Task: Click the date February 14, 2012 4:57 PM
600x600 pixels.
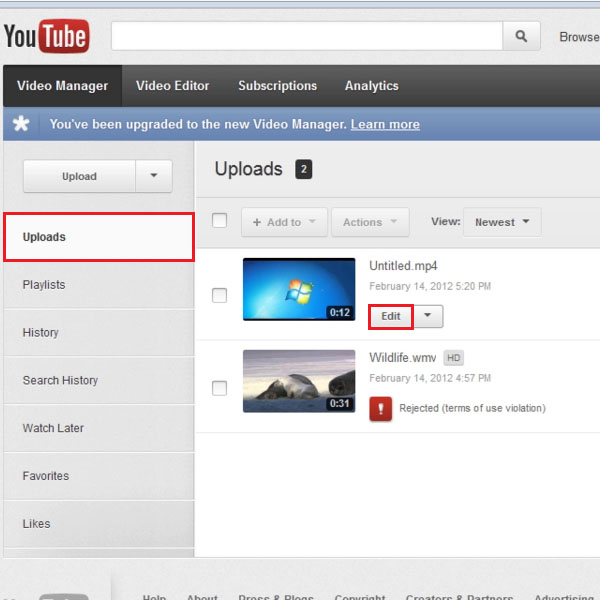Action: coord(430,378)
